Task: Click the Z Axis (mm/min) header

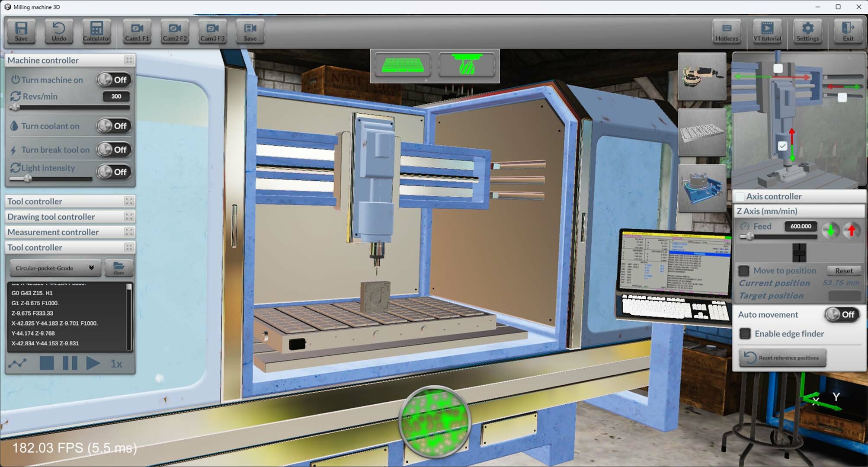Action: pyautogui.click(x=768, y=211)
